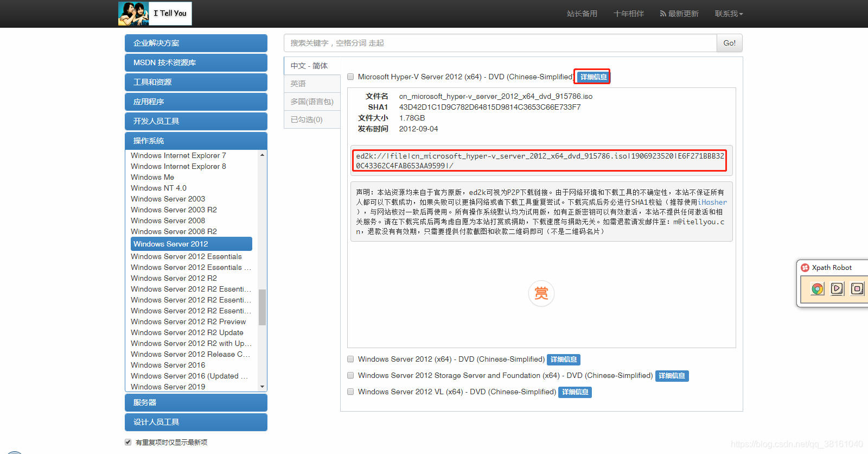The image size is (868, 454).
Task: Select Windows Server 2012 R2 with Up…
Action: 191,343
